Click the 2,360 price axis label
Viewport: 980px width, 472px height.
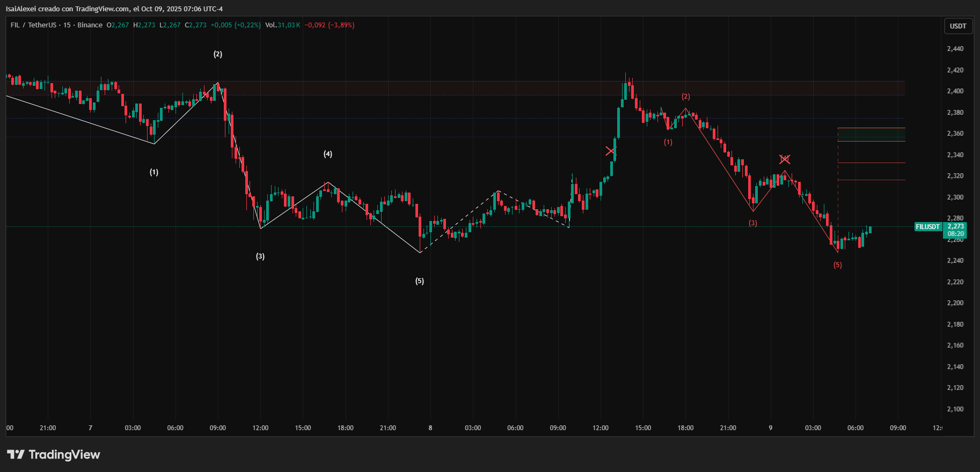[x=955, y=134]
